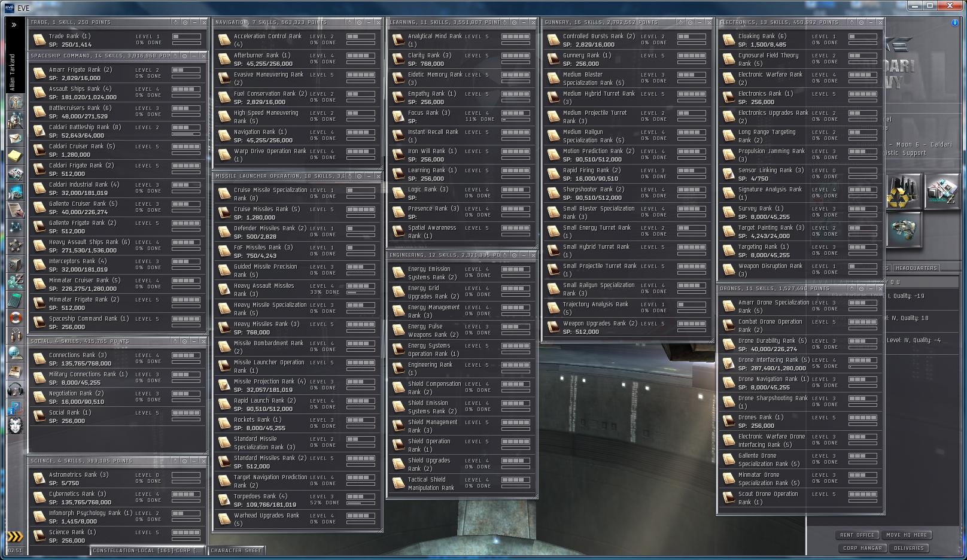The height and width of the screenshot is (560, 967).
Task: Open the jukebox headphones icon
Action: coord(15,390)
